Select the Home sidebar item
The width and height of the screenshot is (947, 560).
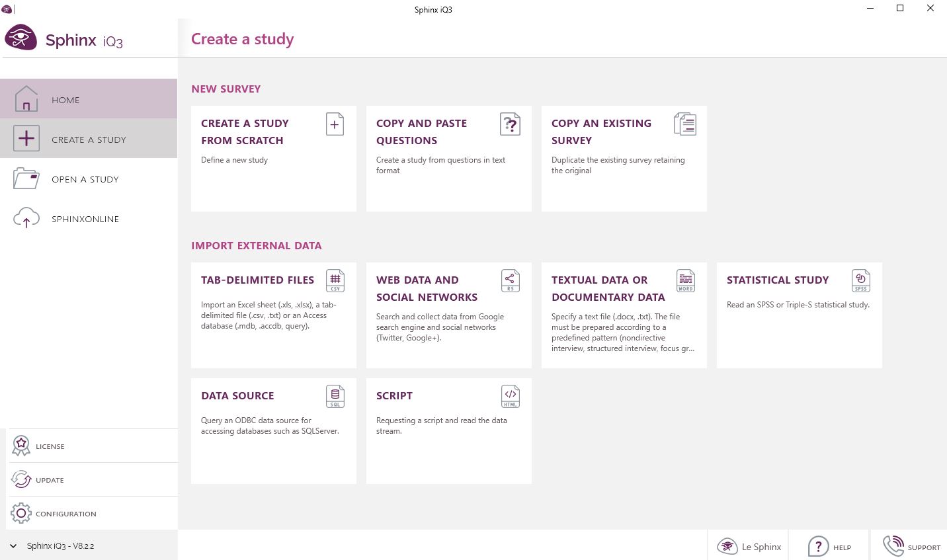coord(65,99)
